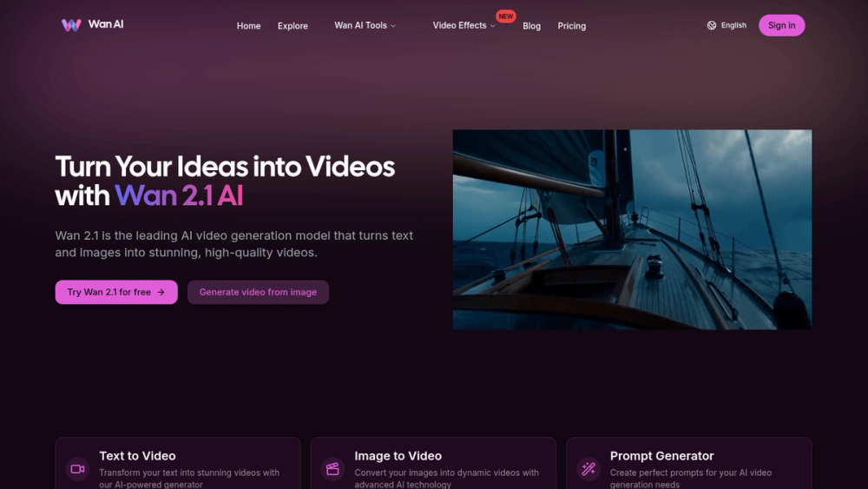Open the Image to Video card title
Viewport: 868px width, 489px height.
pyautogui.click(x=398, y=456)
